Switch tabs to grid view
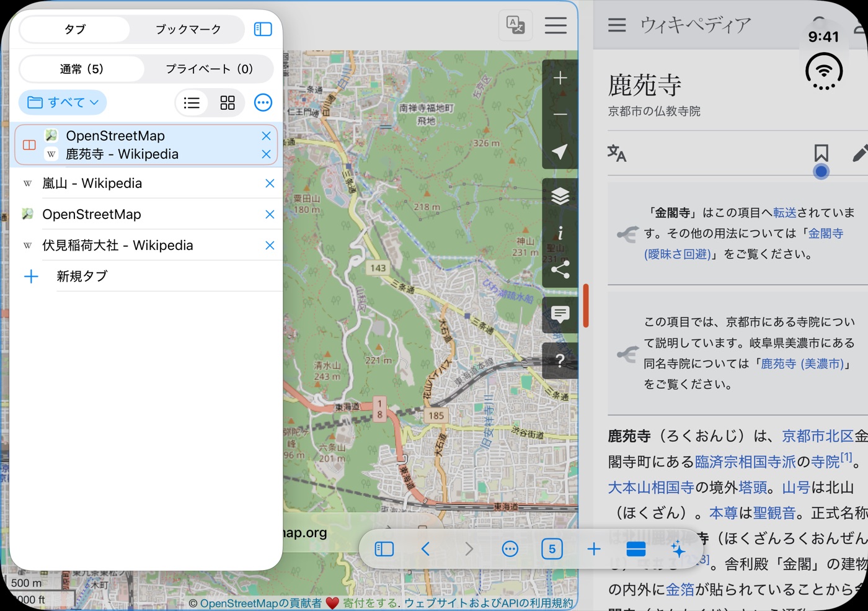Viewport: 868px width, 611px height. (x=228, y=102)
